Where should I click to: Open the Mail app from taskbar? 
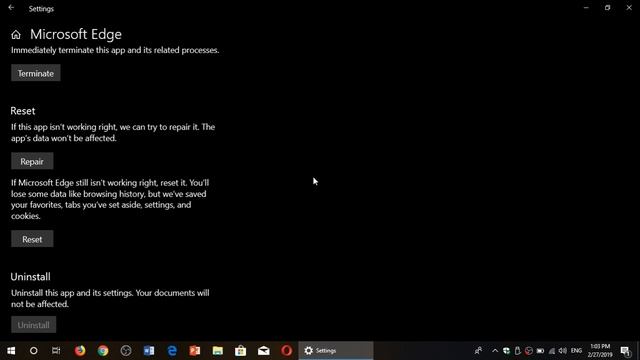pyautogui.click(x=264, y=351)
